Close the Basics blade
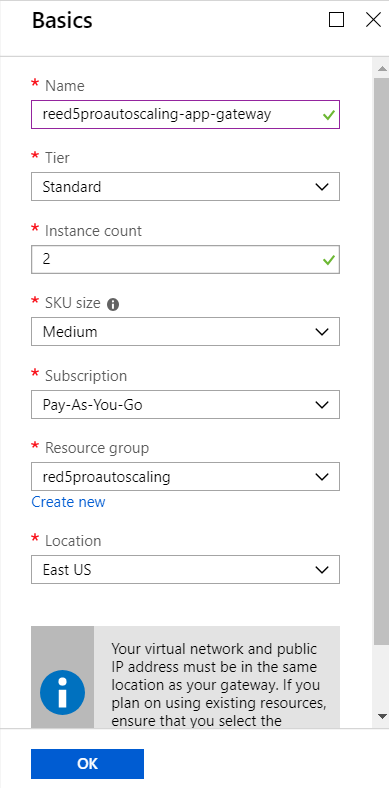 (373, 20)
